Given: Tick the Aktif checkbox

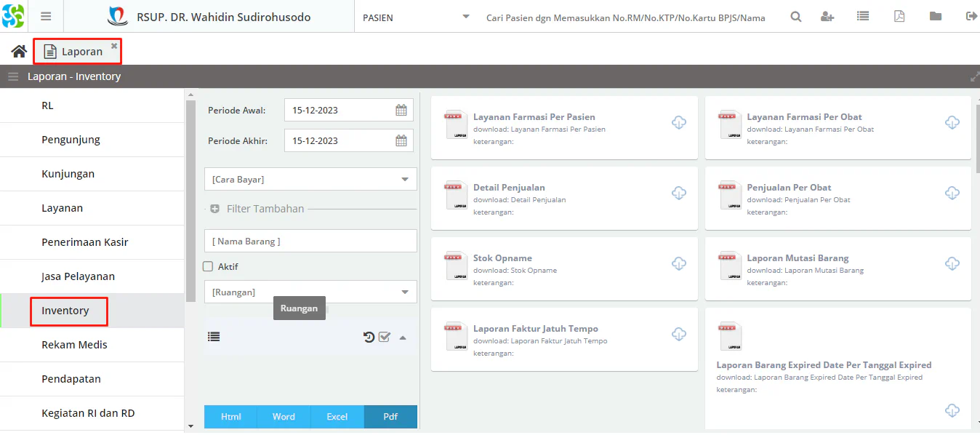Looking at the screenshot, I should point(208,266).
